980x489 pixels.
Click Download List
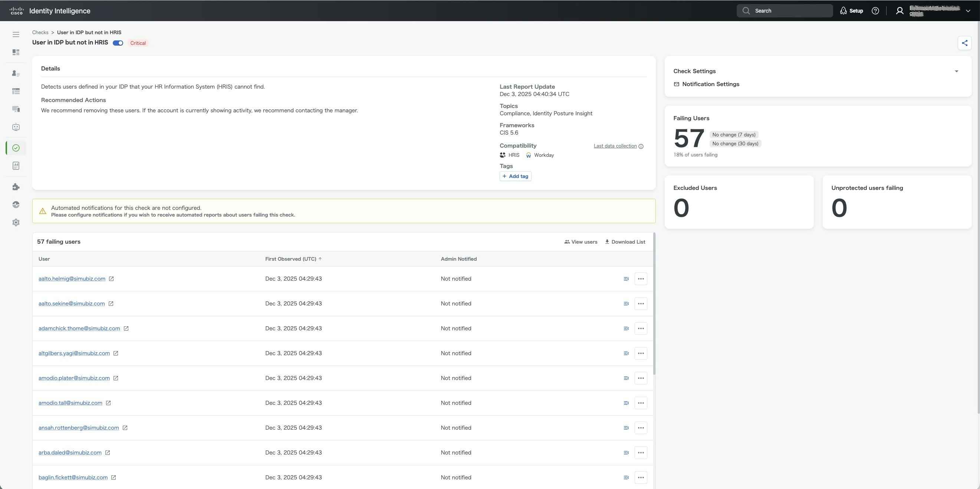(625, 242)
